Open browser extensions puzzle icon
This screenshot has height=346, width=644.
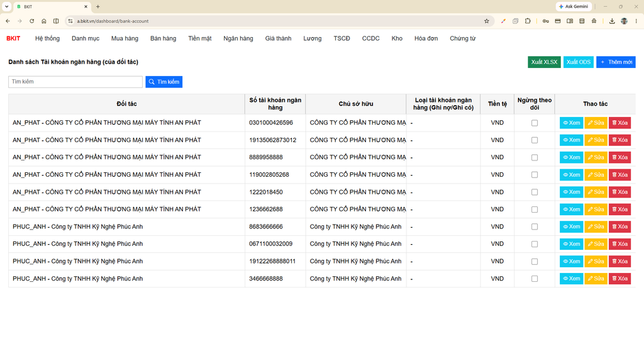[528, 21]
